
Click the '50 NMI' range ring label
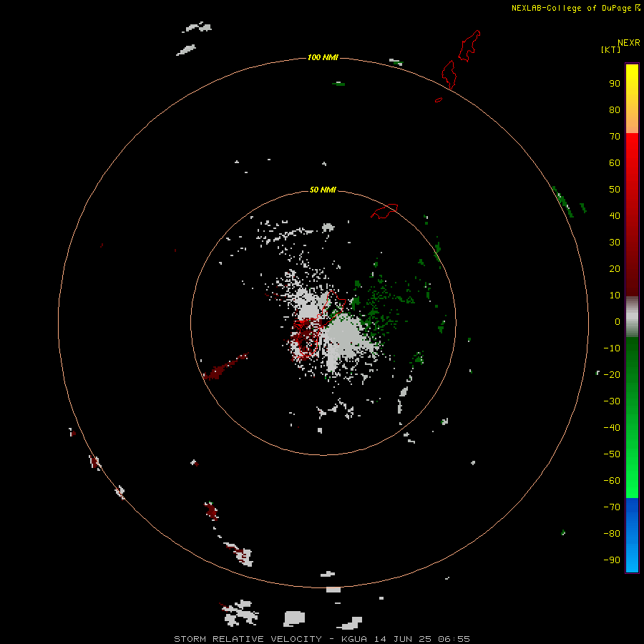(x=323, y=190)
